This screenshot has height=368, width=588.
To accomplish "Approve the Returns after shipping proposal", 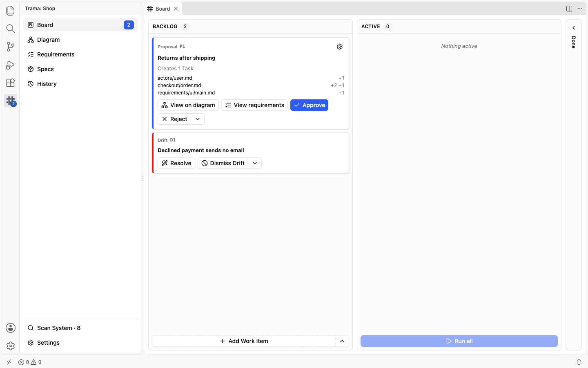I will 310,105.
